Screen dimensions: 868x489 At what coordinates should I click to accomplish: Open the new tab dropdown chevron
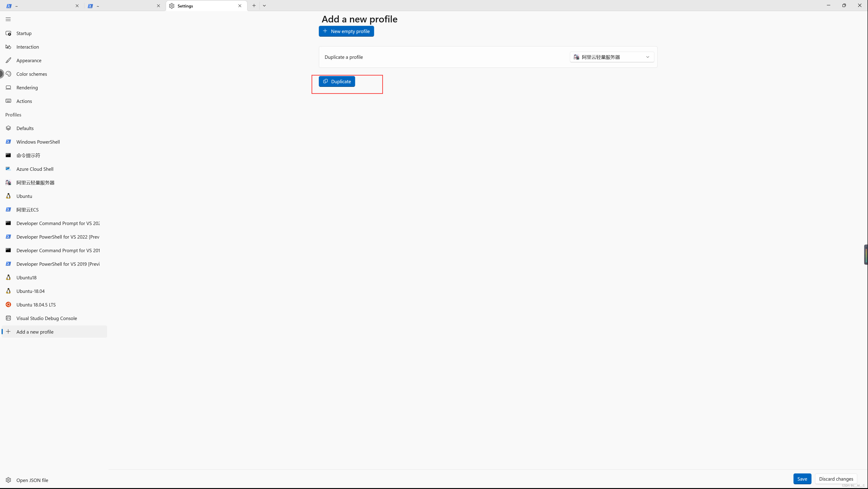[264, 6]
